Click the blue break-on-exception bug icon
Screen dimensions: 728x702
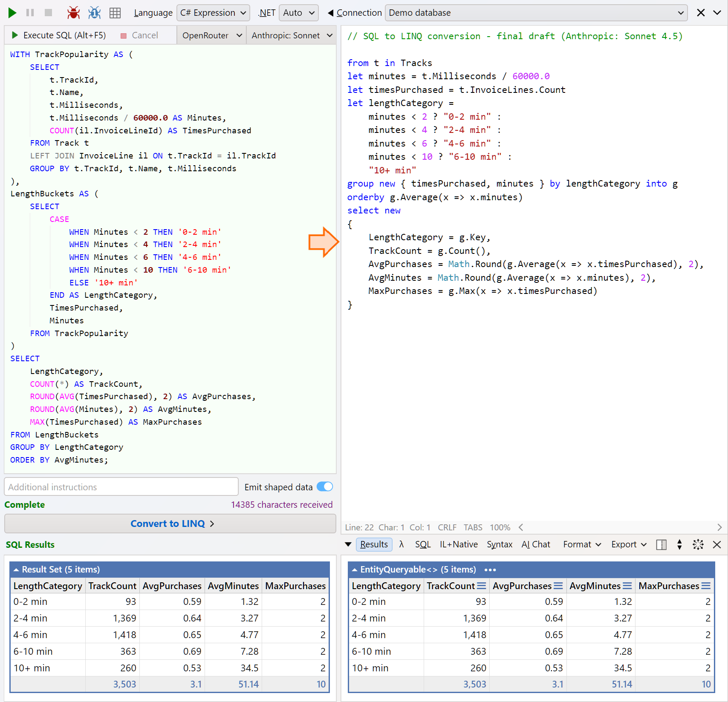click(94, 12)
